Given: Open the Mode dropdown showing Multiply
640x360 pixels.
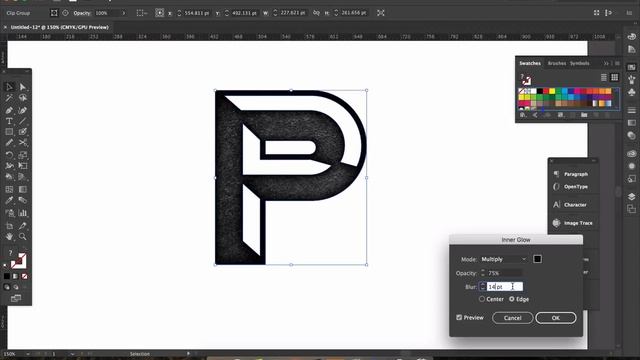Looking at the screenshot, I should coord(504,259).
